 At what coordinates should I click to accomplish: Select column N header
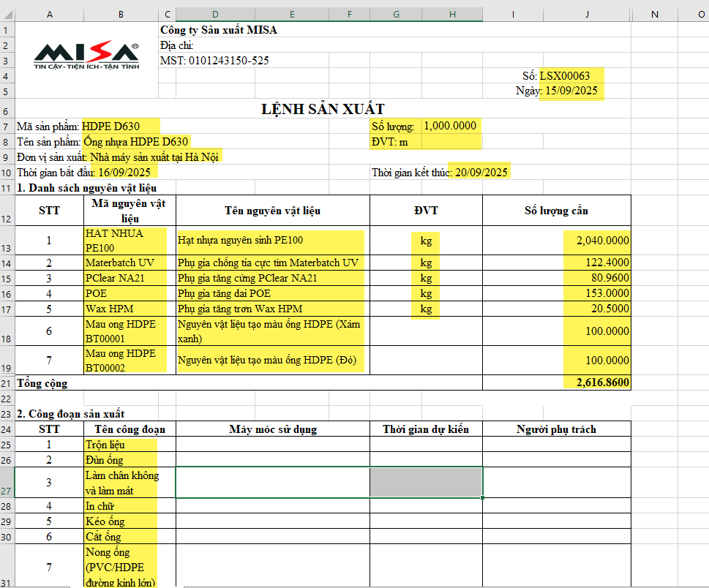(654, 15)
